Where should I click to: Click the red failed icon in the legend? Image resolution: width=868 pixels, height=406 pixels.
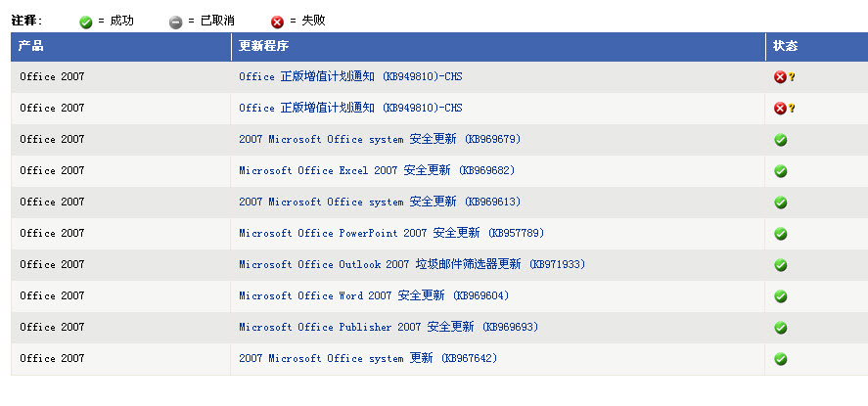277,22
